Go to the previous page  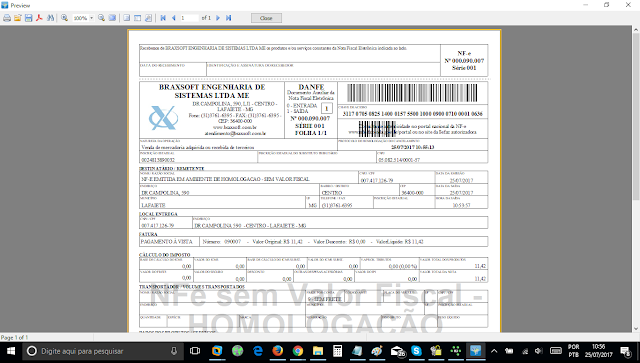173,18
